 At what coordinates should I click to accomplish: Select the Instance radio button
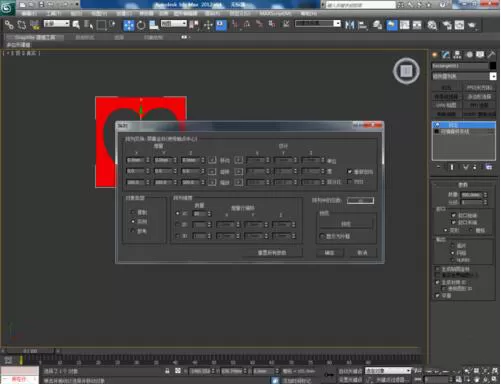pyautogui.click(x=133, y=221)
